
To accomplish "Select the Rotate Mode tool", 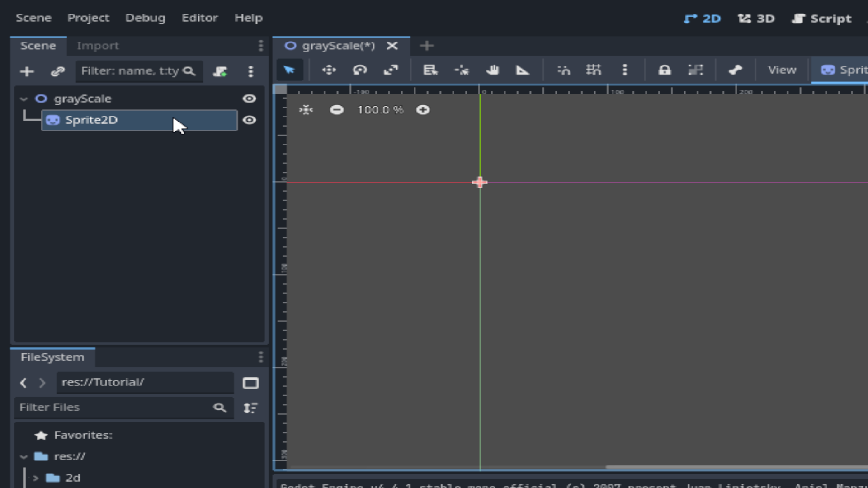I will tap(360, 70).
